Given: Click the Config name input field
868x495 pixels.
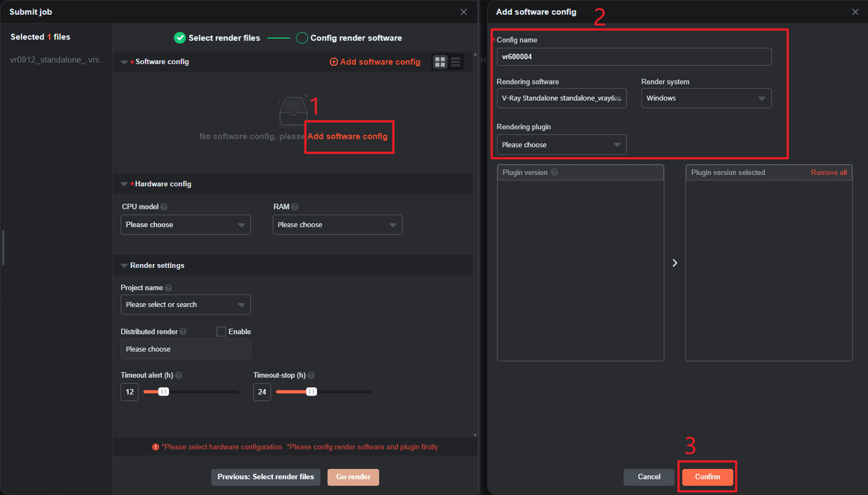Looking at the screenshot, I should click(633, 57).
